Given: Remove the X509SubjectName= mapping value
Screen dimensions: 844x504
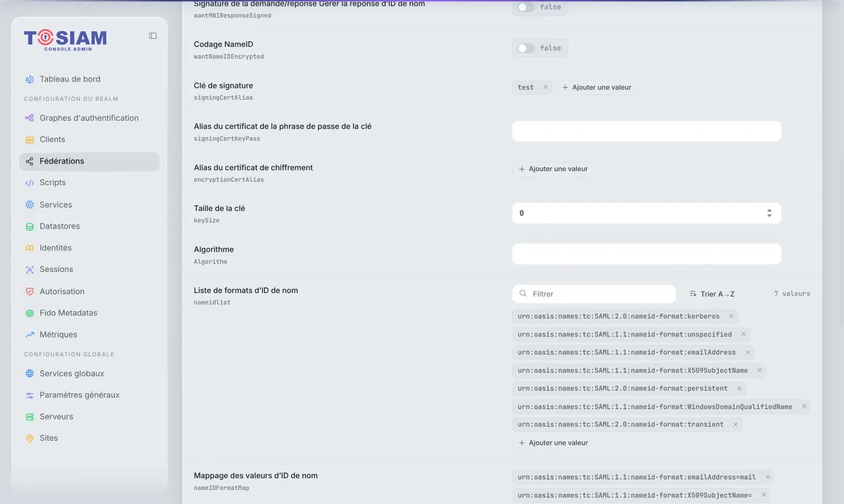Looking at the screenshot, I should tap(764, 495).
